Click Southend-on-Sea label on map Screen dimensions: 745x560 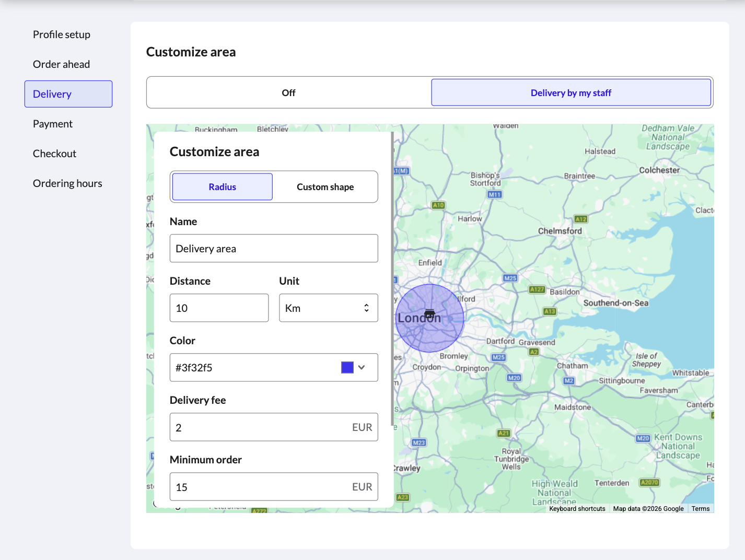click(x=616, y=303)
